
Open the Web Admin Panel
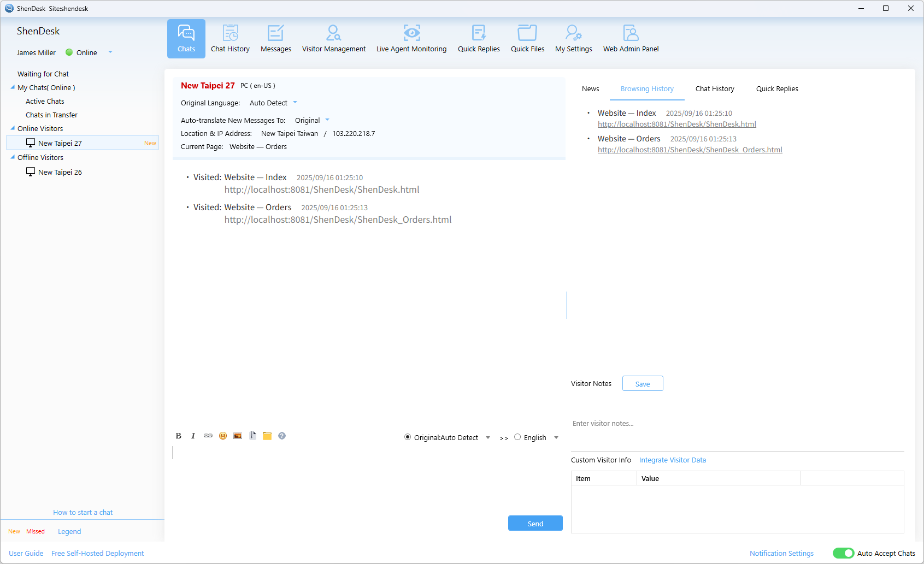(631, 39)
